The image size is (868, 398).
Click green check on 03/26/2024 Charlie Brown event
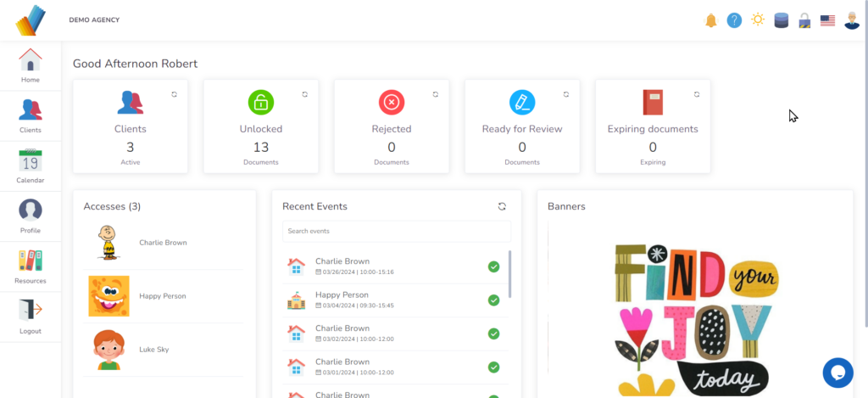493,266
